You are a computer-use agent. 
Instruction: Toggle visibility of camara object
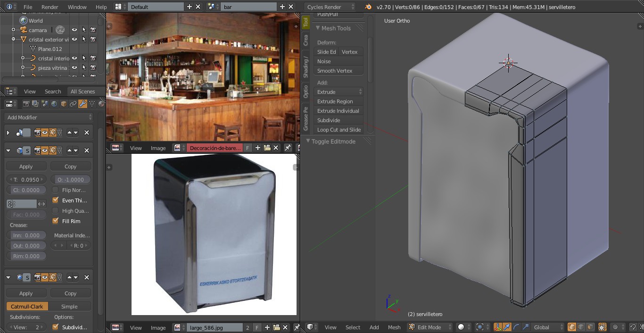tap(74, 30)
